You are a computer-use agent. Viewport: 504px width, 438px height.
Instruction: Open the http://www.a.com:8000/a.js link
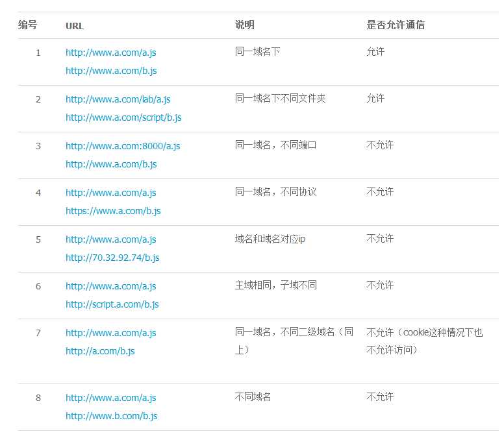click(123, 146)
